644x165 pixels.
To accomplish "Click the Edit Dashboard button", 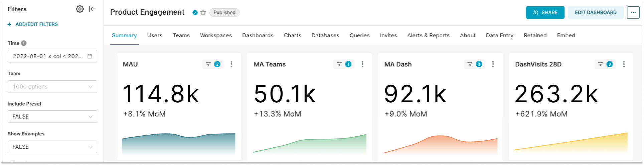I will click(x=595, y=13).
